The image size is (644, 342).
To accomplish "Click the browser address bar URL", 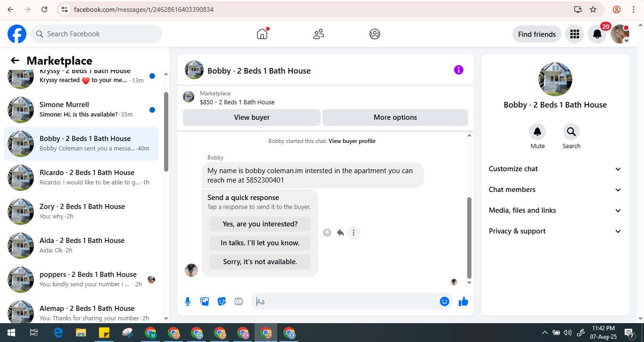I will pyautogui.click(x=144, y=9).
